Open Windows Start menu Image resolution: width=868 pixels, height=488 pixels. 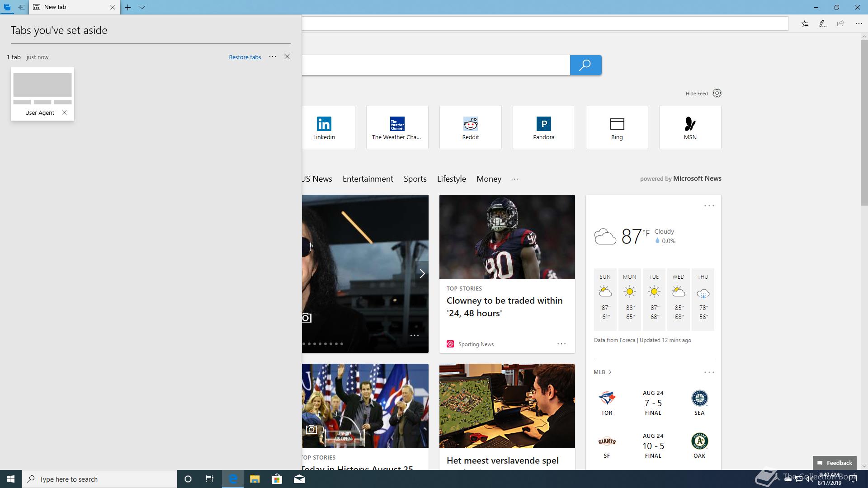coord(11,479)
